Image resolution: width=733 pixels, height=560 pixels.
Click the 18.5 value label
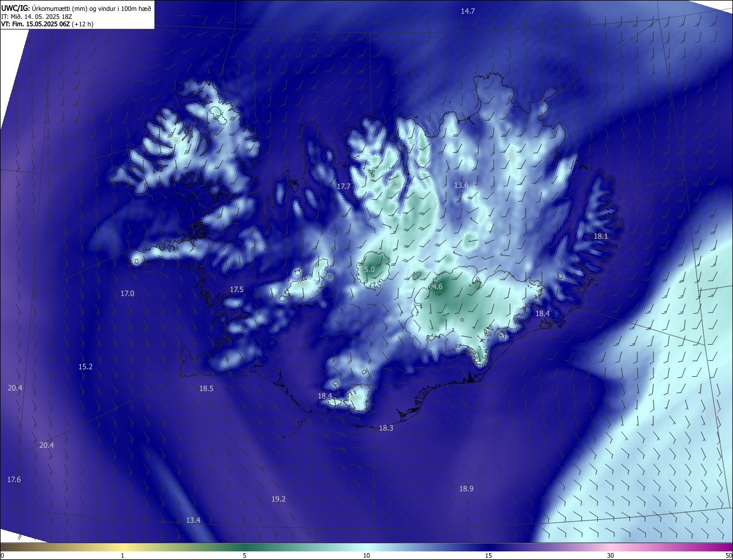[x=206, y=388]
